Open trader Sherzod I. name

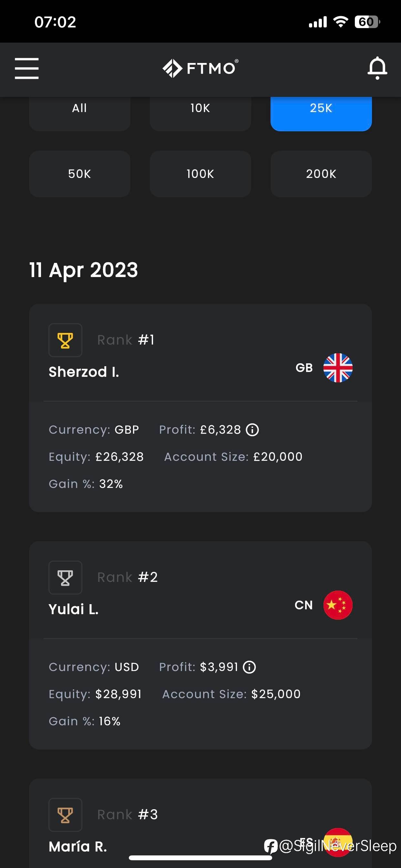84,372
